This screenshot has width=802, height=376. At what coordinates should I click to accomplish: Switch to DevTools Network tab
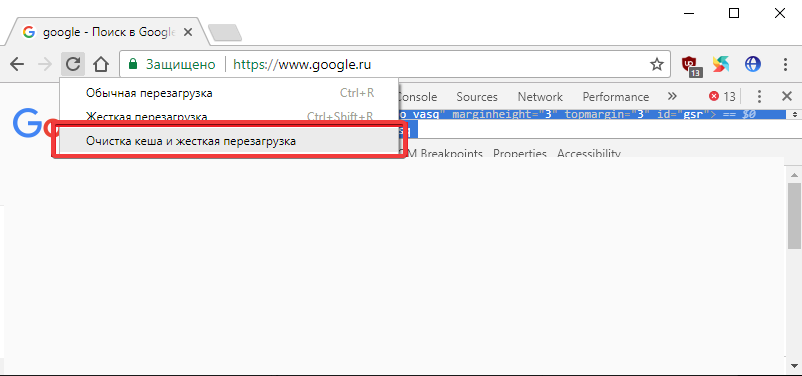[x=540, y=97]
